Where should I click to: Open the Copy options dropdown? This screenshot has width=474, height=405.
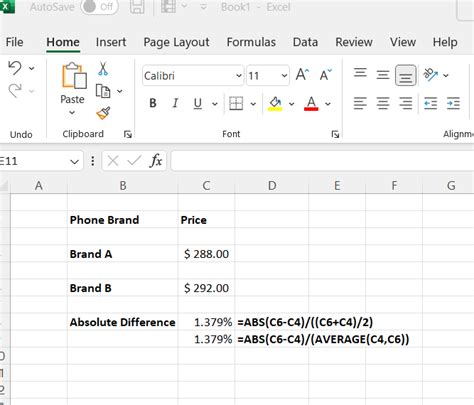pyautogui.click(x=120, y=91)
